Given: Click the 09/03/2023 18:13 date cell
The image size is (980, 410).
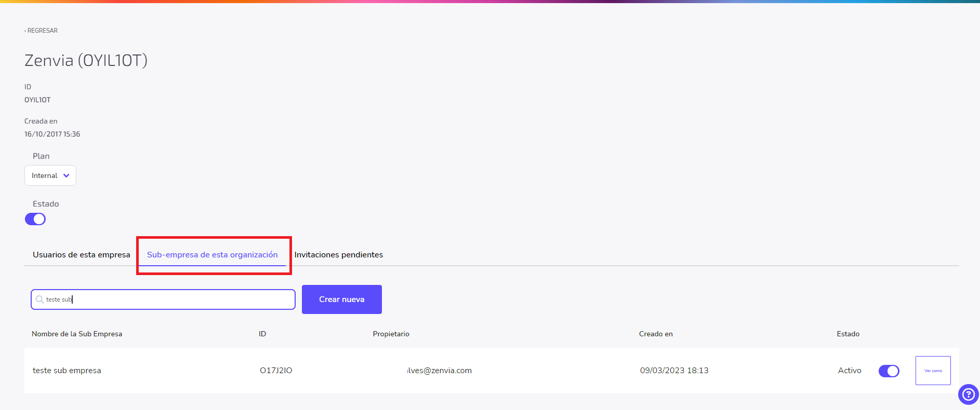Looking at the screenshot, I should 674,371.
